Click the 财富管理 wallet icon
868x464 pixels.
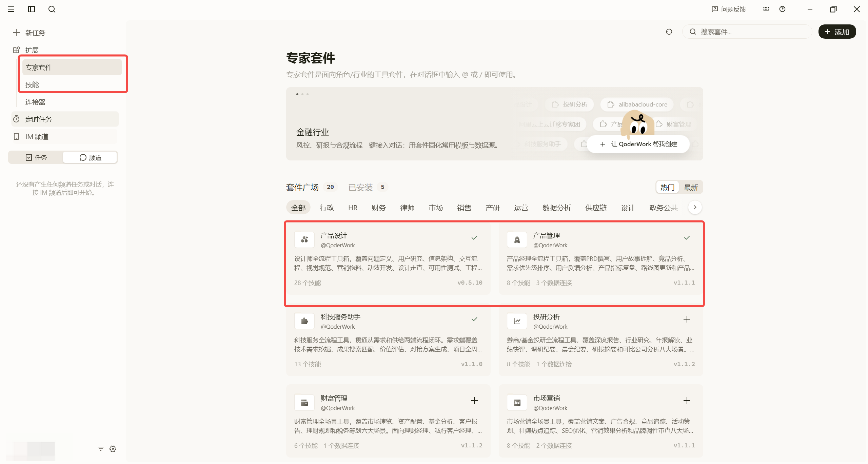coord(304,402)
